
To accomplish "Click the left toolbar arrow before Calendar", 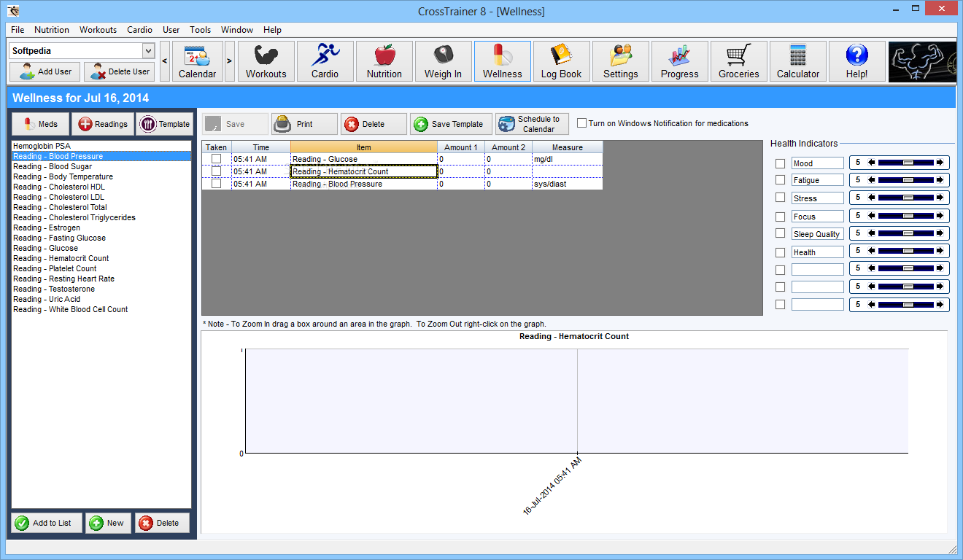I will point(164,61).
